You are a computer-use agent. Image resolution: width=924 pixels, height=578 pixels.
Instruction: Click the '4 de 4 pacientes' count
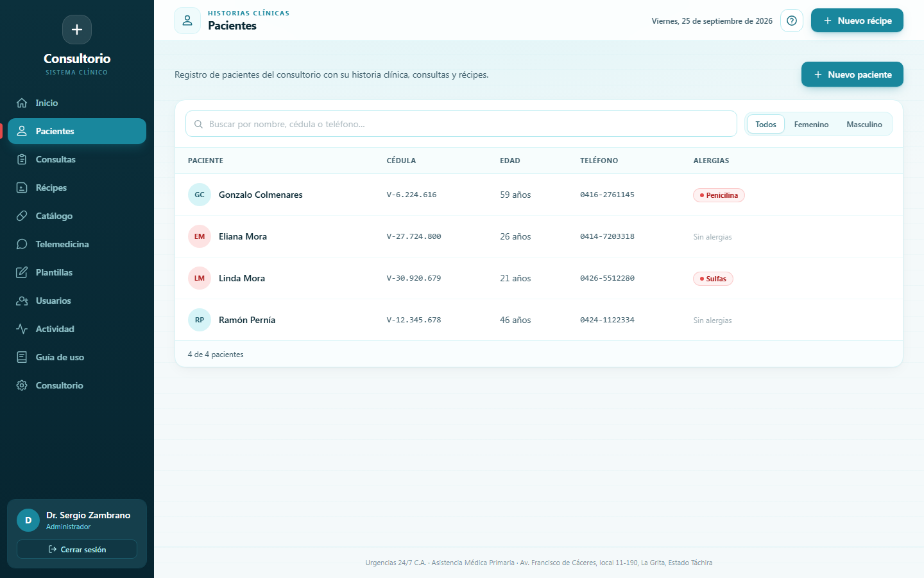tap(216, 355)
